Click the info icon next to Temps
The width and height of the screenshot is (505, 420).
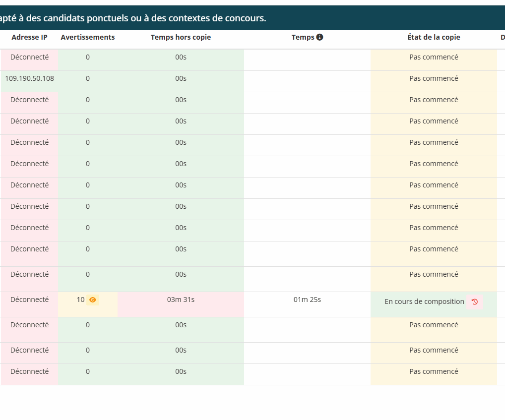tap(319, 37)
